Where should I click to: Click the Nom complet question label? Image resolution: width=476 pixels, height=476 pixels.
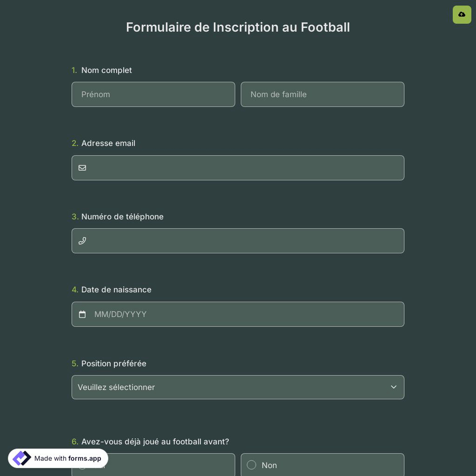coord(106,70)
